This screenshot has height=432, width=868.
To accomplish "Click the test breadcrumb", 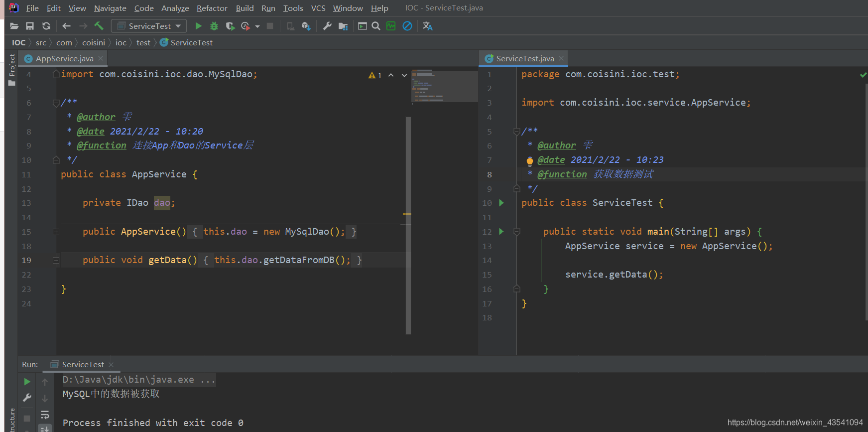I will [143, 43].
